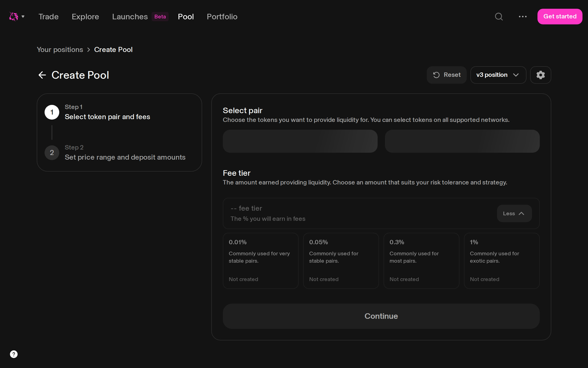Viewport: 588px width, 368px height.
Task: Open the settings gear
Action: click(541, 75)
